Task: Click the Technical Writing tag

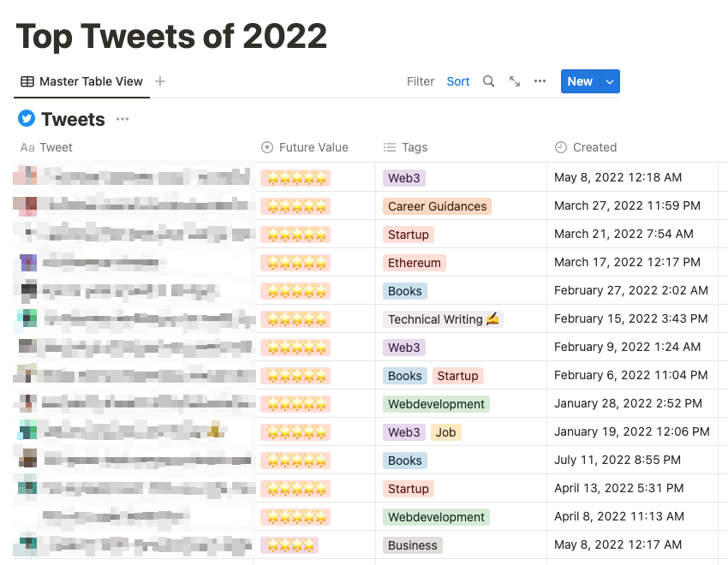Action: coord(443,319)
